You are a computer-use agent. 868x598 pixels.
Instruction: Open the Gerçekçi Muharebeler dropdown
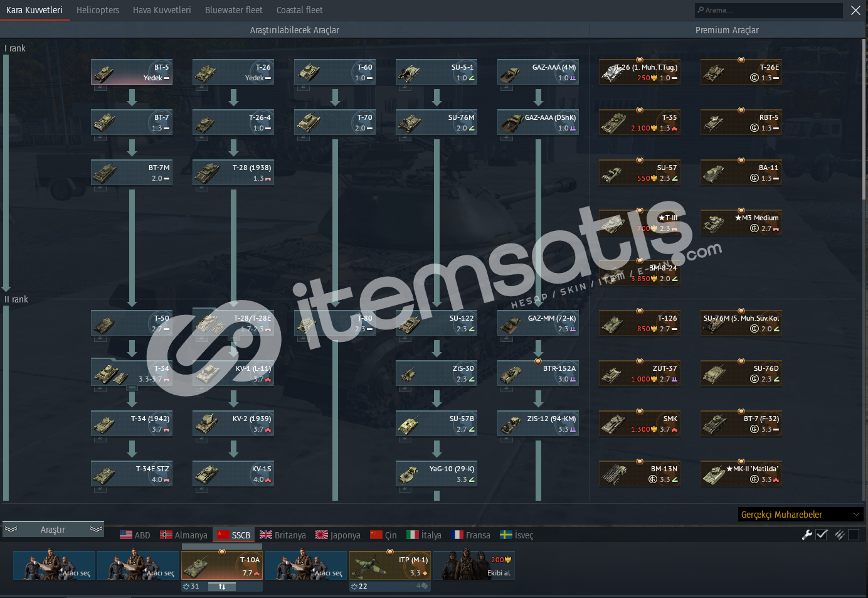pos(801,515)
